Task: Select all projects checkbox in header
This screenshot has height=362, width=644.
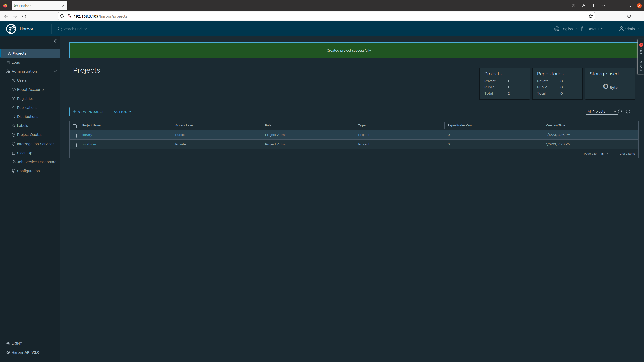Action: (x=75, y=126)
